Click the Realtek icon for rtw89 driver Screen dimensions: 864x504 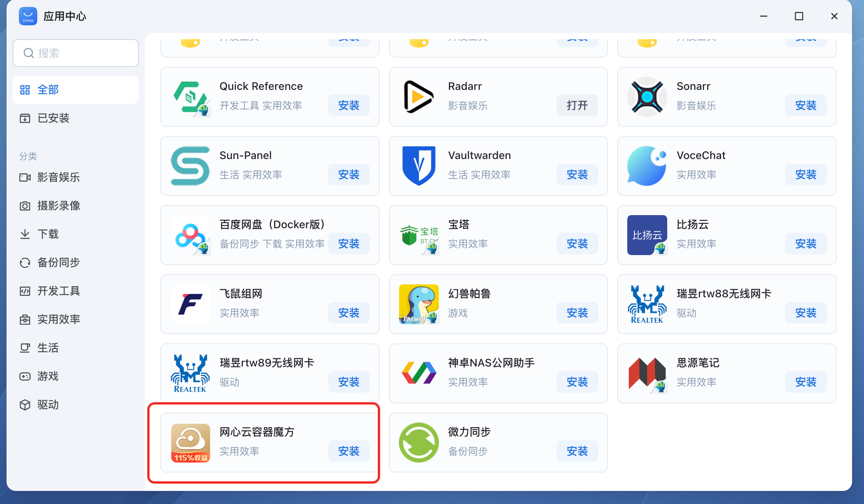pos(190,373)
